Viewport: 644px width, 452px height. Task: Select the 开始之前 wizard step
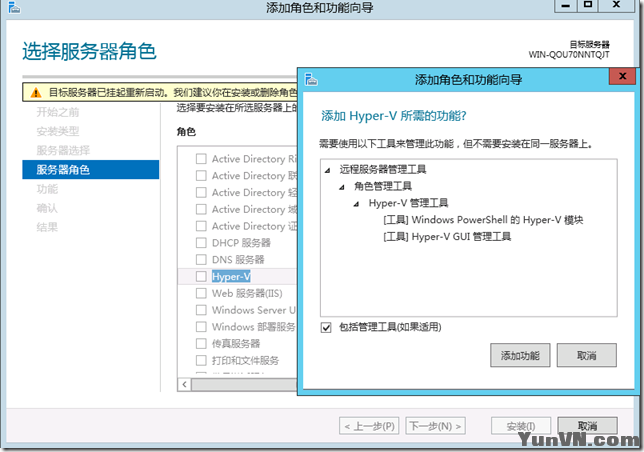pos(58,112)
